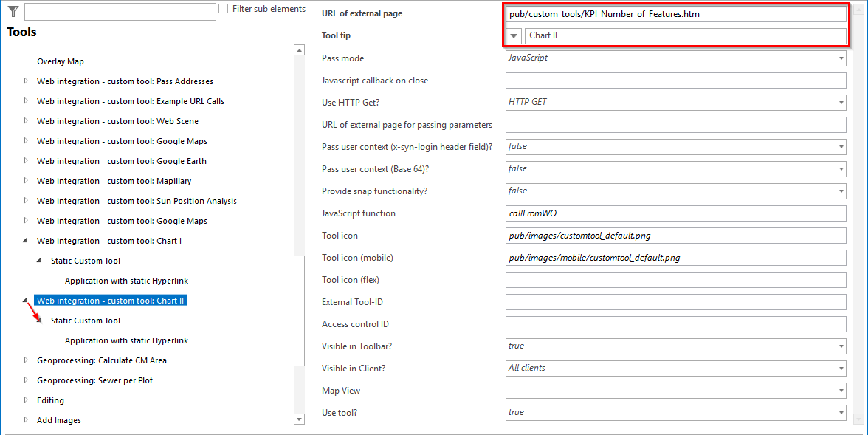
Task: Open the Visible in Toolbar? dropdown
Action: click(840, 346)
